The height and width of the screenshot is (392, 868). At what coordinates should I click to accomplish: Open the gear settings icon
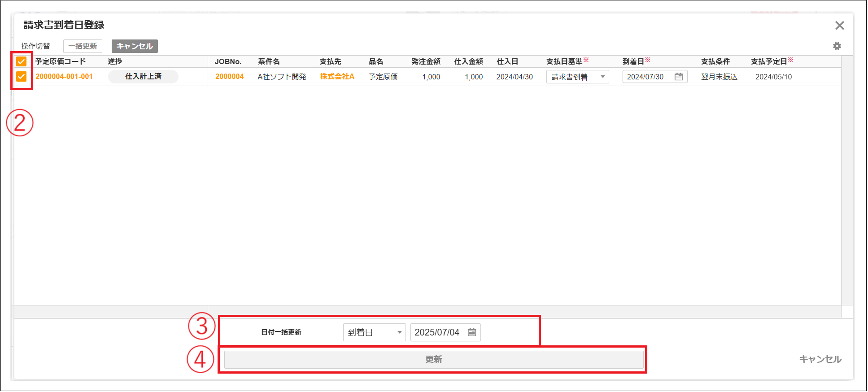coord(837,46)
